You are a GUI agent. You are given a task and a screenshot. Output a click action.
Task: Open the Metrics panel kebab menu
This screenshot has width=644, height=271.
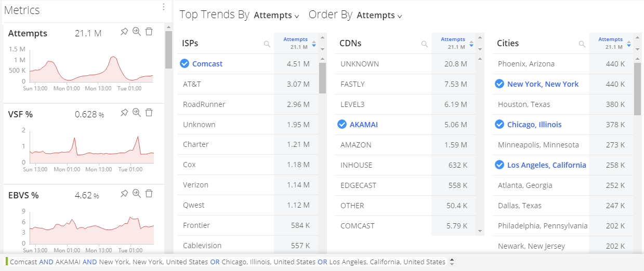164,7
